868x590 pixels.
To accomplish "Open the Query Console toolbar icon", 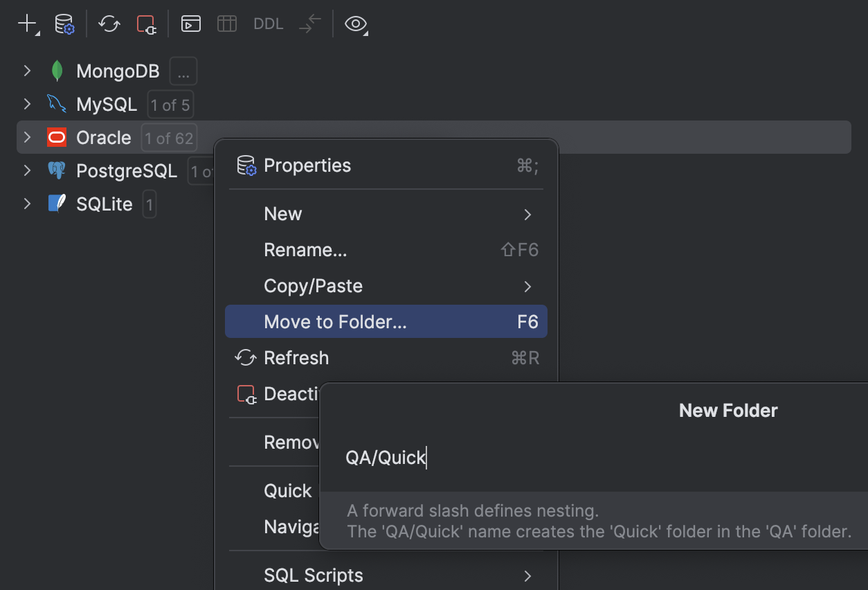I will (190, 23).
